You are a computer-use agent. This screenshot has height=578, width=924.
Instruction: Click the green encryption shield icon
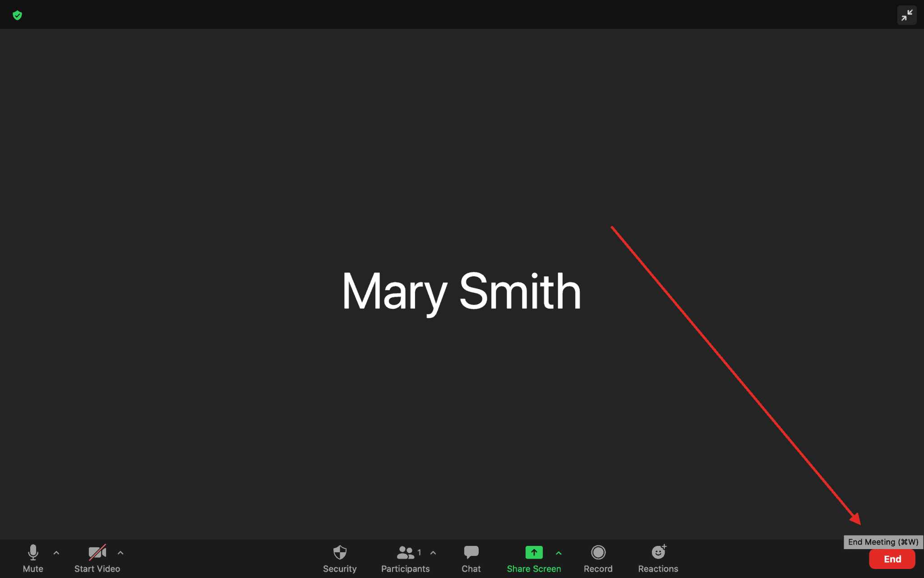pos(18,15)
